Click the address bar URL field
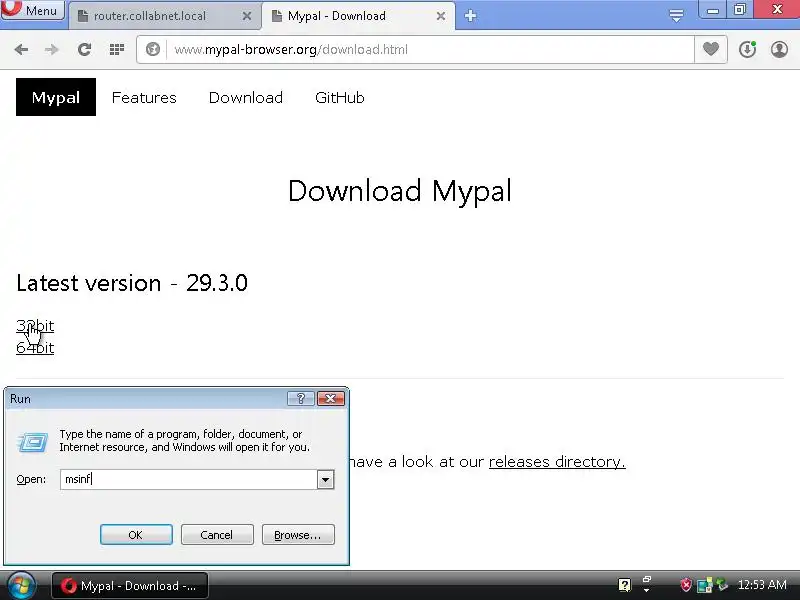This screenshot has height=600, width=800. (429, 49)
